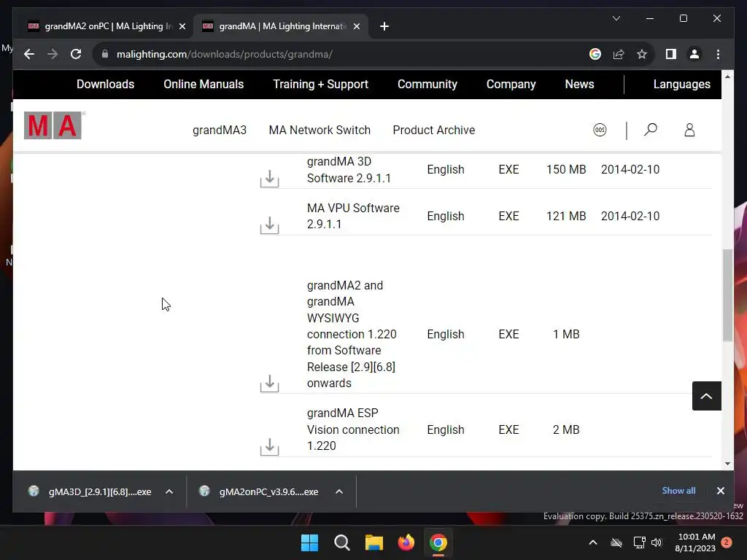Viewport: 747px width, 560px height.
Task: Click Show all downloads
Action: [678, 491]
